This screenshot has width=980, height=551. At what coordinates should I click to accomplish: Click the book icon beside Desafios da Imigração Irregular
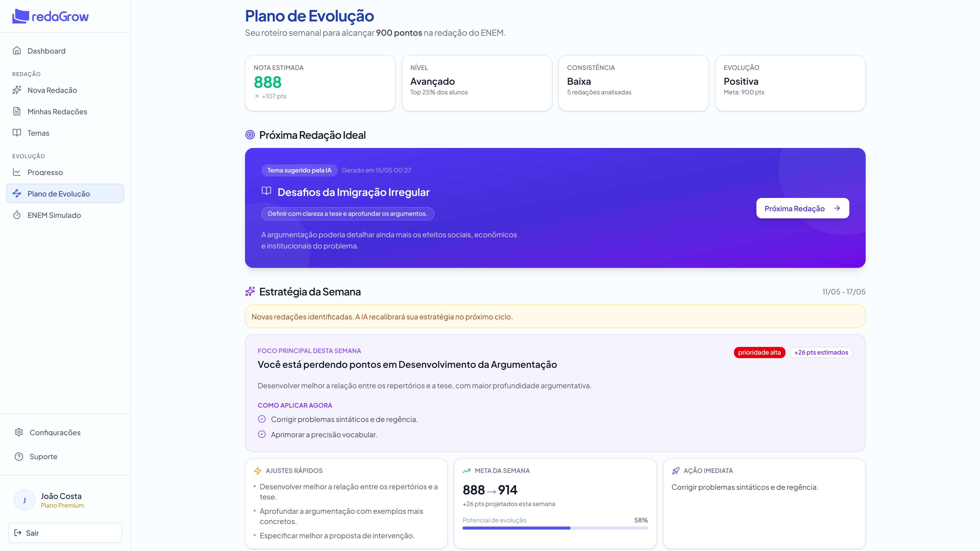(266, 191)
